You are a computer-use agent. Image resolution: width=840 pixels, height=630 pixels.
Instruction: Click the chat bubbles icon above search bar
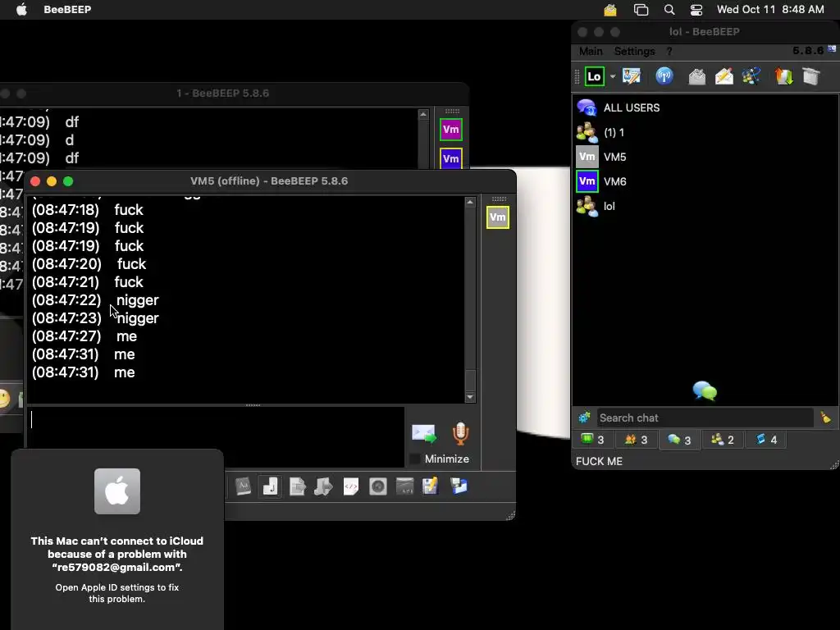point(705,391)
